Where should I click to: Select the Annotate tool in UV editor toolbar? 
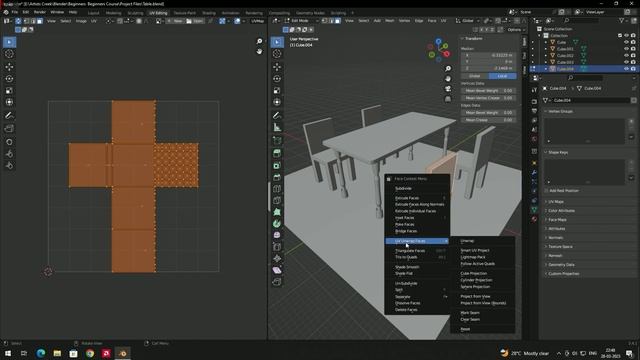(9, 116)
